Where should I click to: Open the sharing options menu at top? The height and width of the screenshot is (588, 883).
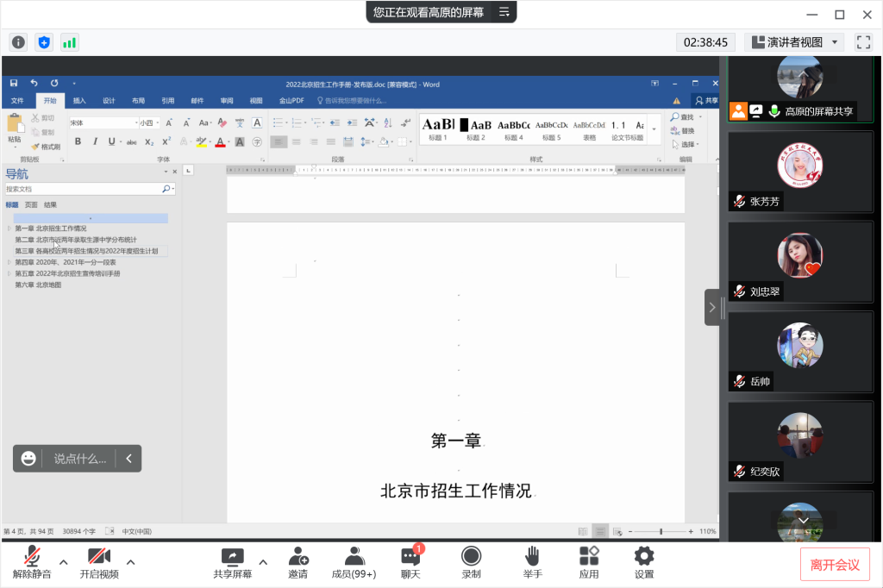pyautogui.click(x=504, y=12)
